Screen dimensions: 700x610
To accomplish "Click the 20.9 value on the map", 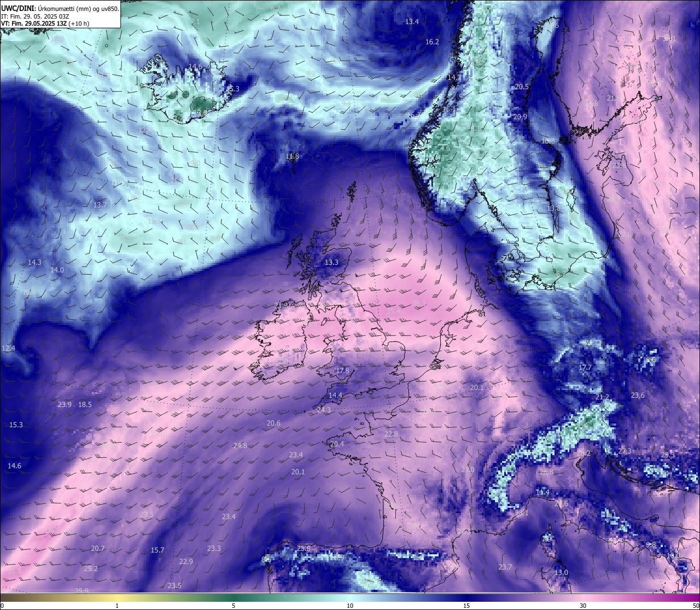I will click(x=520, y=117).
